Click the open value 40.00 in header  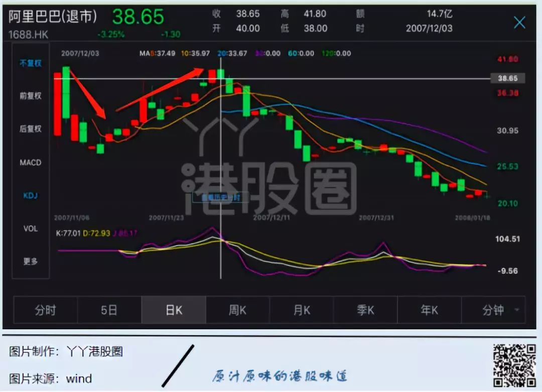point(248,28)
